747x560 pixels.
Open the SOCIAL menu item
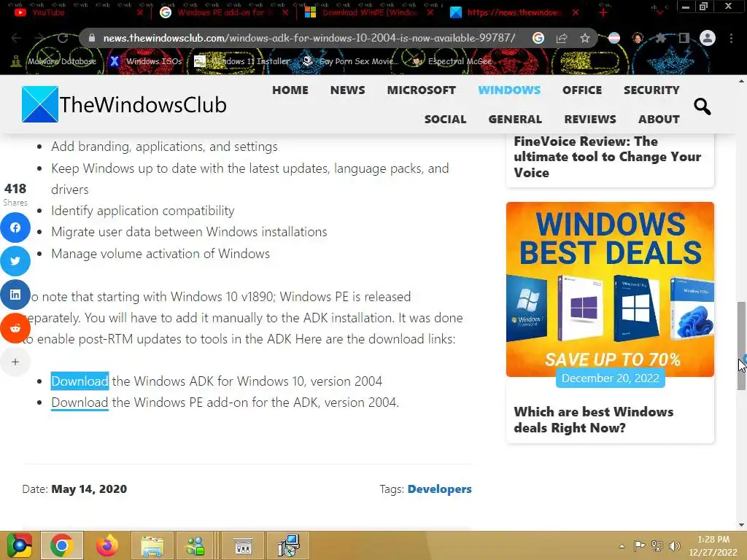(x=446, y=119)
